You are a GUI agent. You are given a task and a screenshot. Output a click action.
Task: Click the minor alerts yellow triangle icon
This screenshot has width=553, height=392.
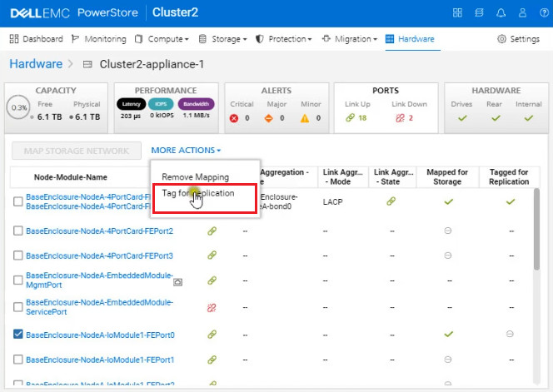(305, 118)
